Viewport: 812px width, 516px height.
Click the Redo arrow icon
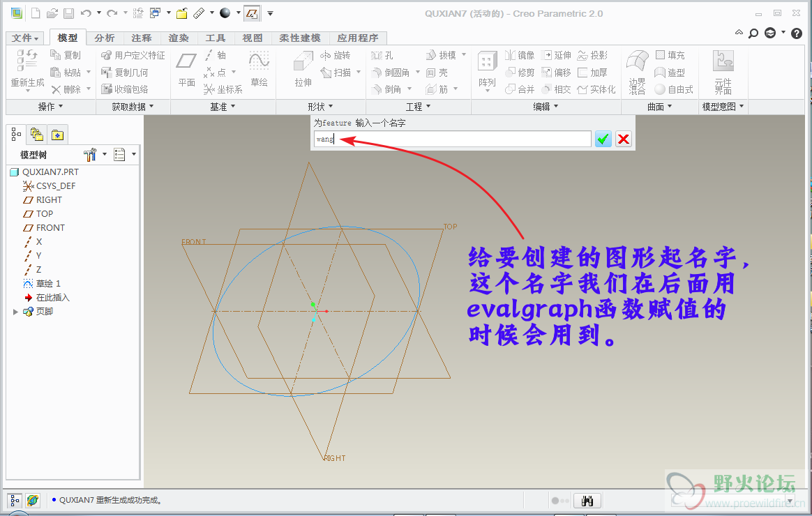(x=112, y=13)
